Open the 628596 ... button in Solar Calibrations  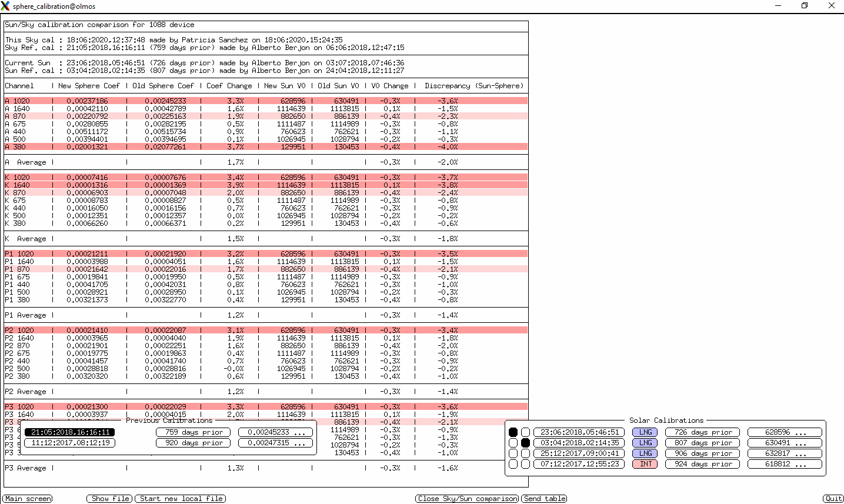(785, 432)
